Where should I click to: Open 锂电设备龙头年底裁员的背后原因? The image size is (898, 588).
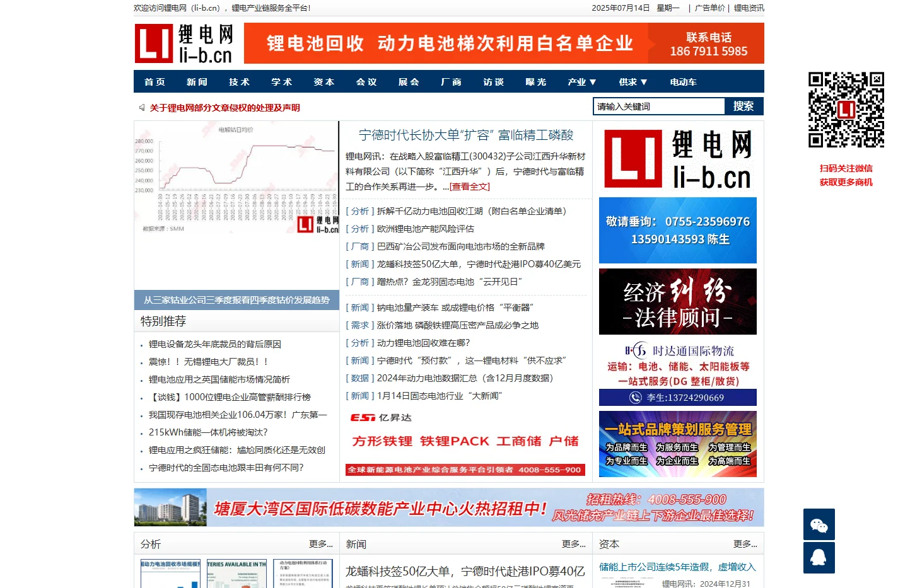(x=215, y=344)
